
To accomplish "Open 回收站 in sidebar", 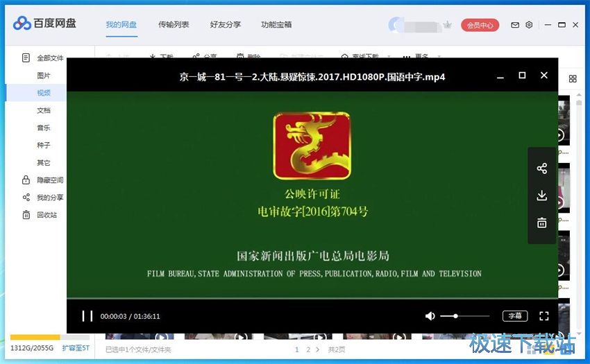I will pos(47,215).
